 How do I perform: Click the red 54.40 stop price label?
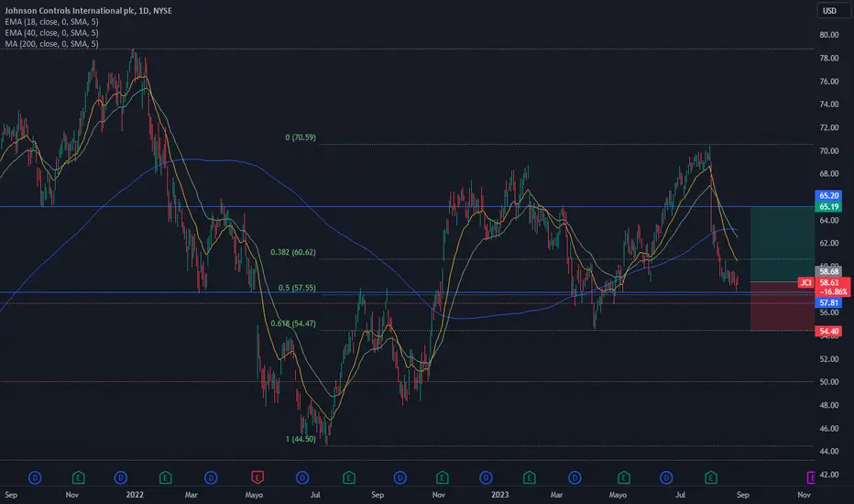tap(828, 332)
